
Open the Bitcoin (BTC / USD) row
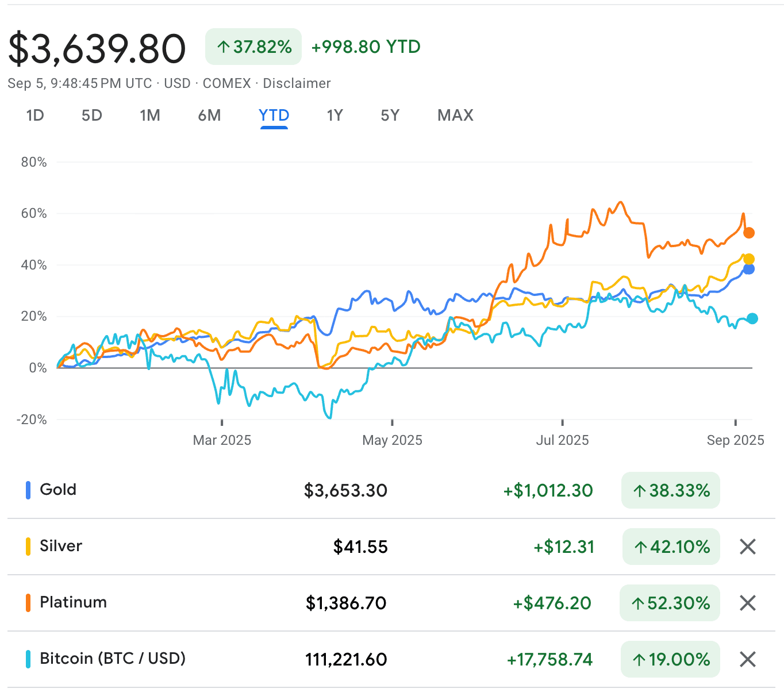pyautogui.click(x=113, y=659)
